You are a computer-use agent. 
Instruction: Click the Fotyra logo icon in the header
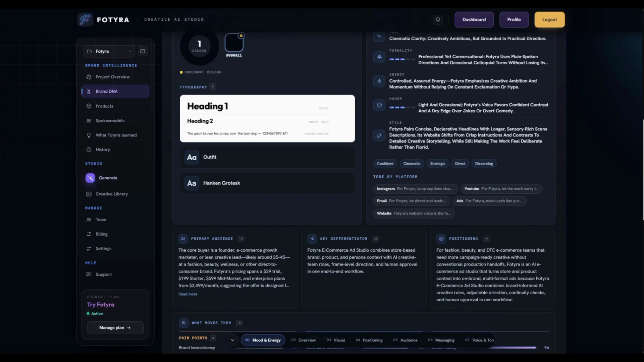[85, 19]
